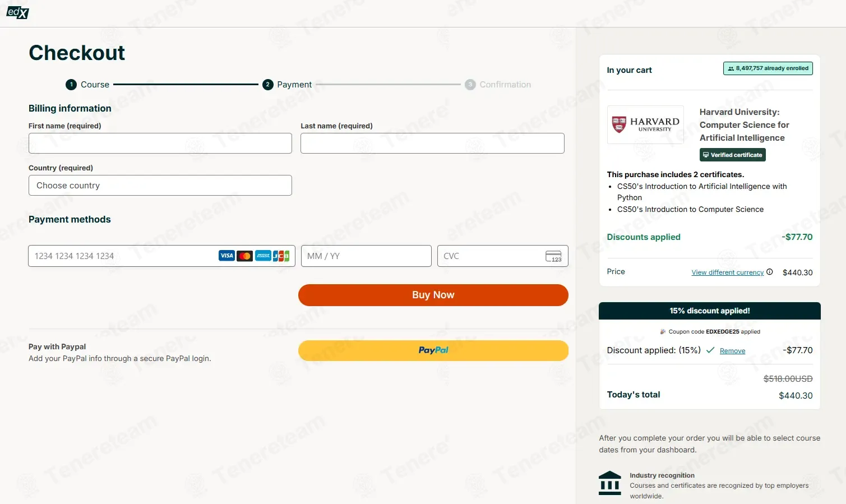Click the Industry recognition building icon
This screenshot has width=846, height=504.
pyautogui.click(x=610, y=483)
